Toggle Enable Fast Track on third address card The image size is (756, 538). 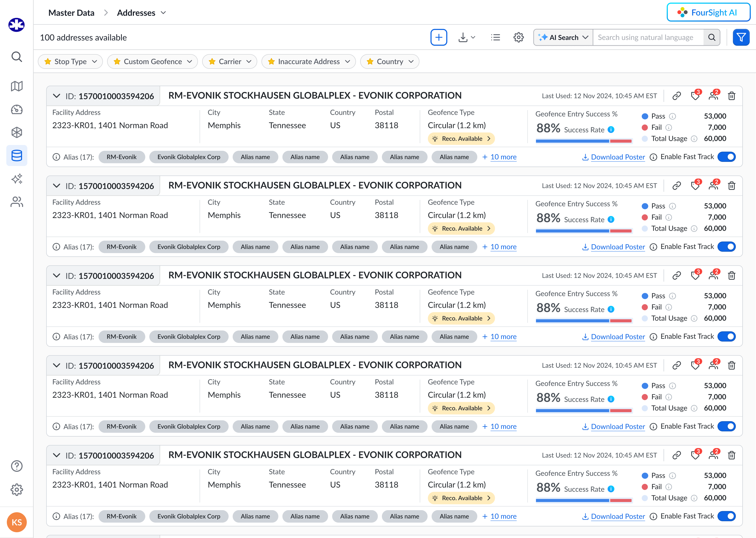point(727,336)
